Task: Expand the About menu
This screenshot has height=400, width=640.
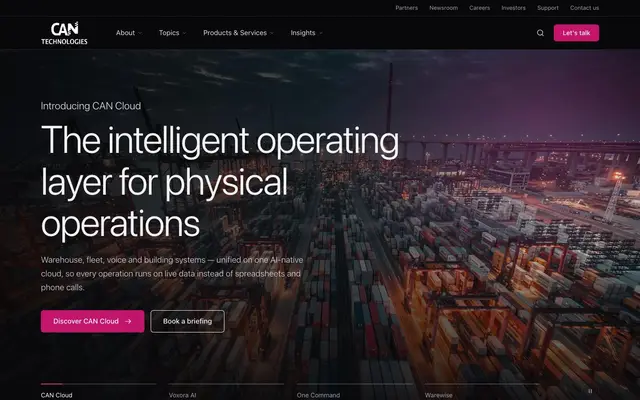Action: click(x=129, y=33)
